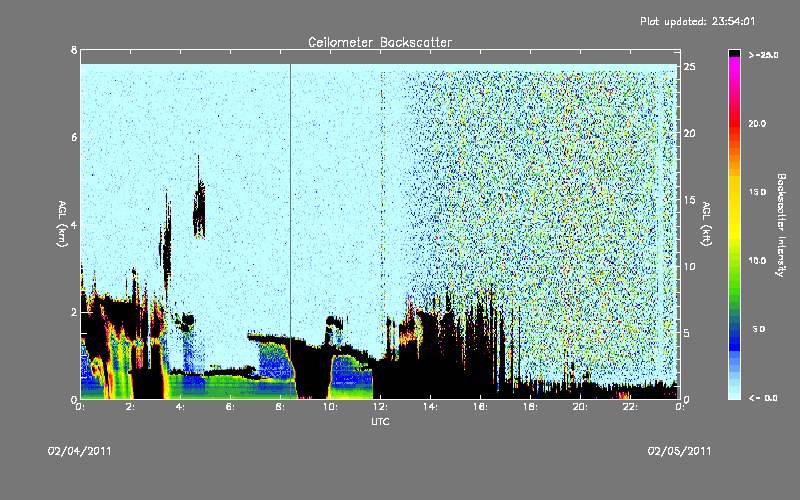The width and height of the screenshot is (800, 500).
Task: Click the "6" tick on the km axis
Action: (74, 137)
